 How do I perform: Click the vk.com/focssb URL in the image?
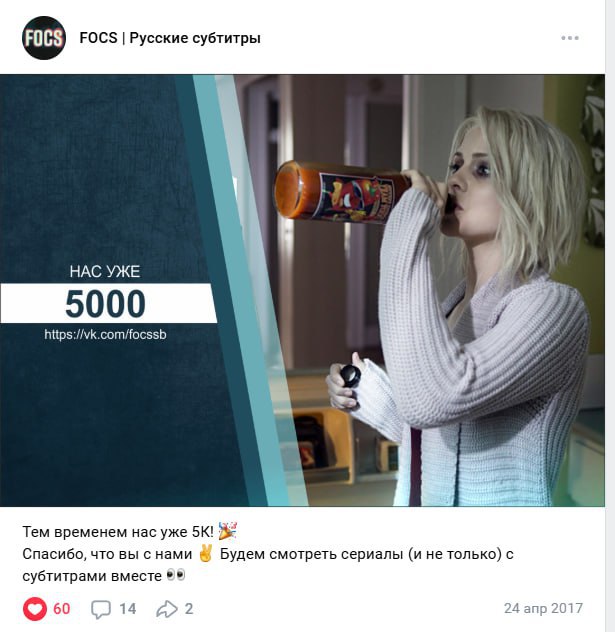click(x=105, y=334)
